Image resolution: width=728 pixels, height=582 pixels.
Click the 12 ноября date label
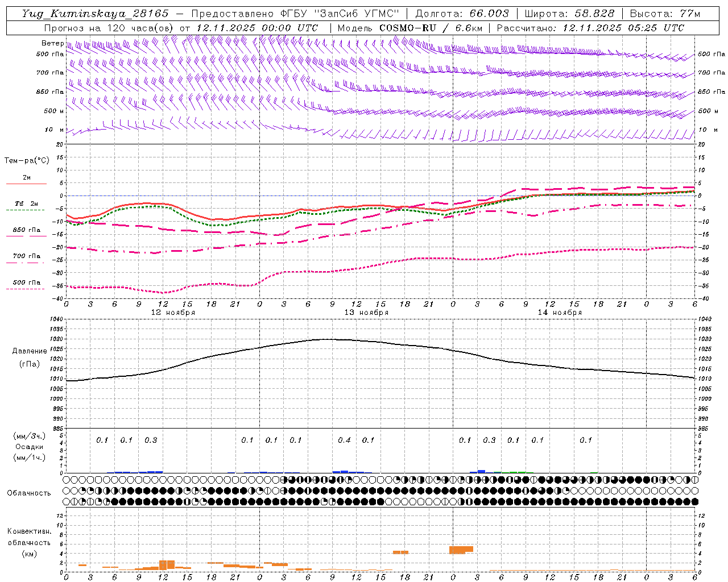(x=173, y=313)
